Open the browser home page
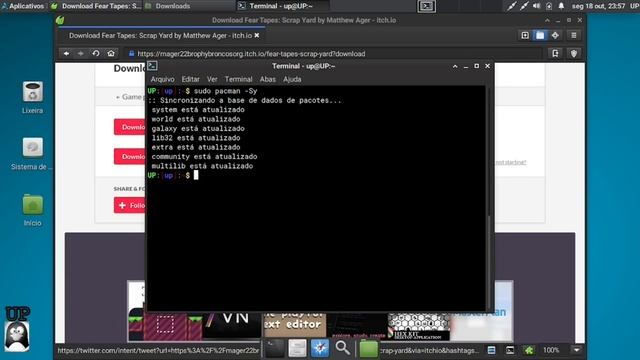This screenshot has width=640, height=360. pos(111,53)
